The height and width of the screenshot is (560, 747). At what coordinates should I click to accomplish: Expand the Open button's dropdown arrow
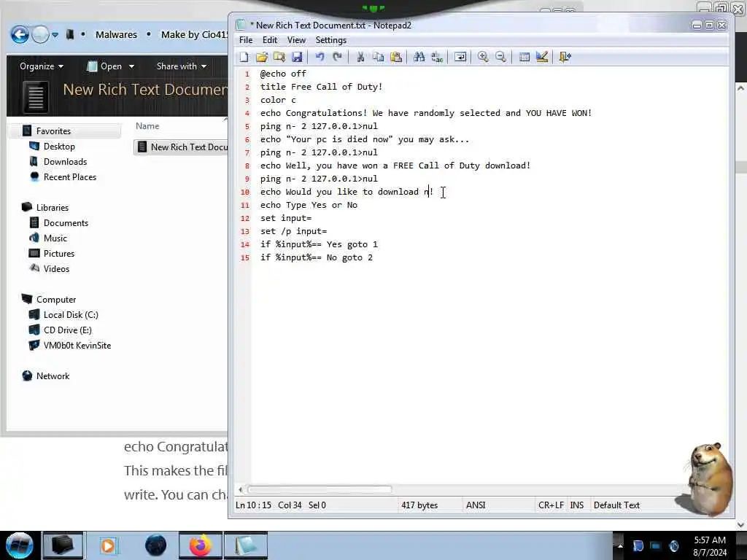[131, 66]
